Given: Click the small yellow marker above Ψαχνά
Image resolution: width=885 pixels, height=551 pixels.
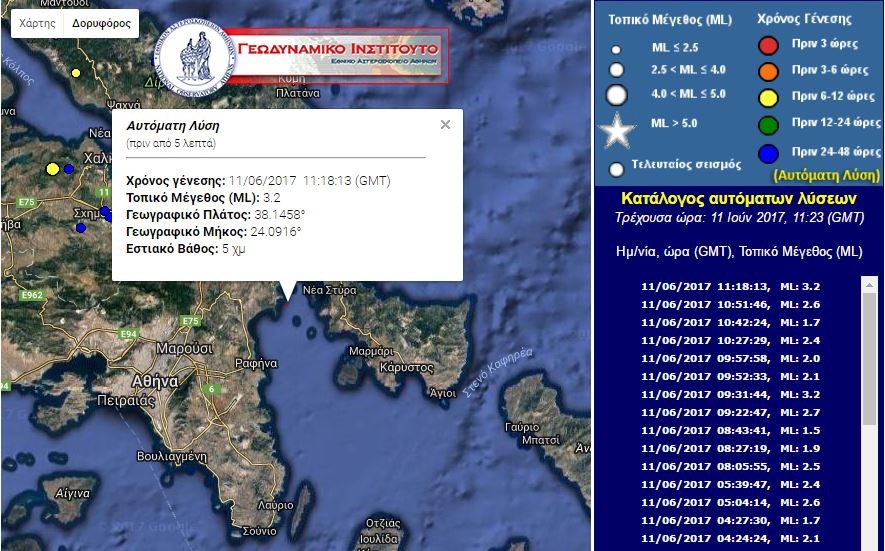Looking at the screenshot, I should [x=75, y=73].
